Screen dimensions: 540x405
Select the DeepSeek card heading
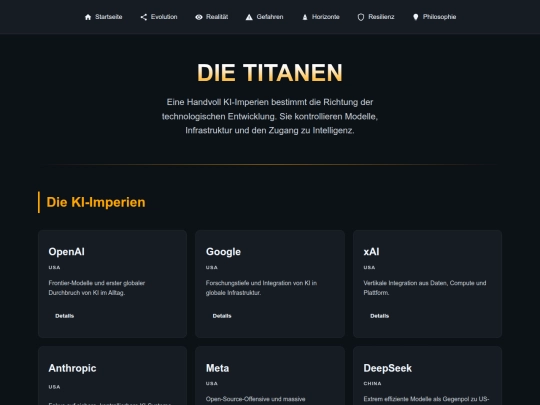click(x=387, y=368)
